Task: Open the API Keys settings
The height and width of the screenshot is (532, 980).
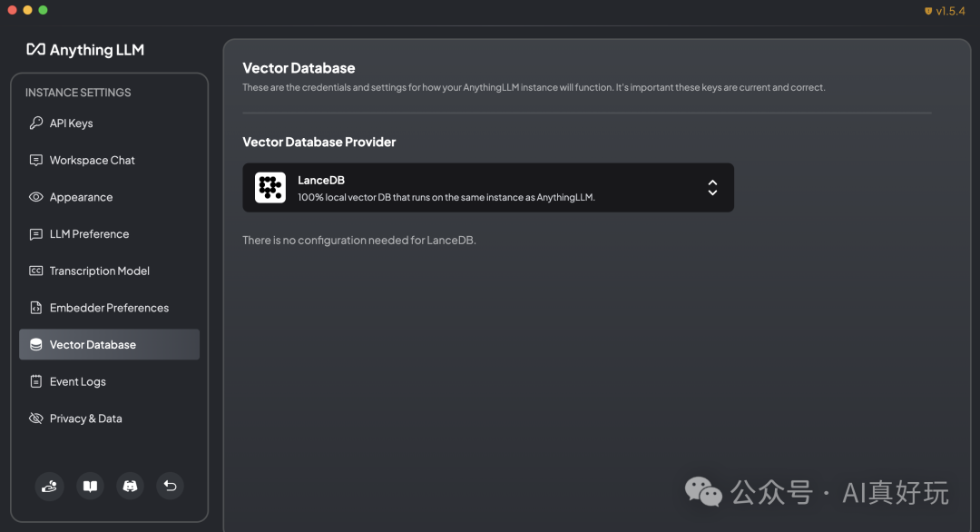Action: pyautogui.click(x=72, y=123)
